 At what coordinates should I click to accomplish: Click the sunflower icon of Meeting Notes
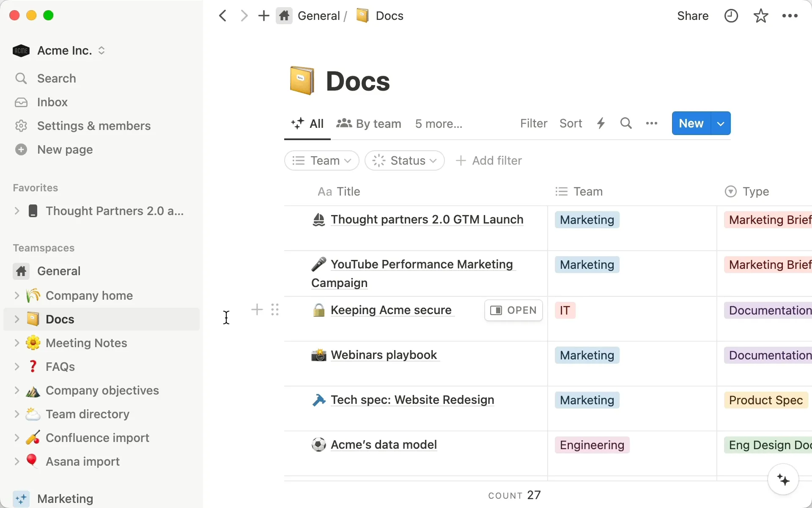(x=33, y=343)
